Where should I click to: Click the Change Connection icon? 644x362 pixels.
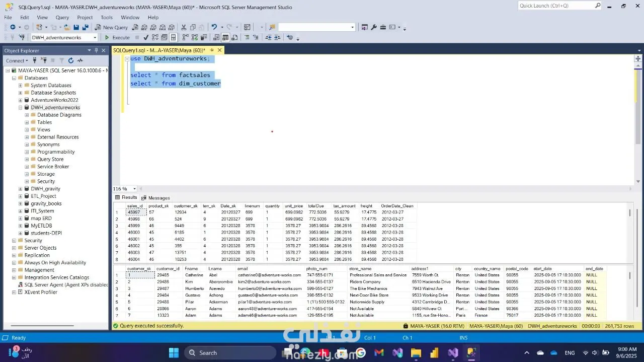coord(22,37)
